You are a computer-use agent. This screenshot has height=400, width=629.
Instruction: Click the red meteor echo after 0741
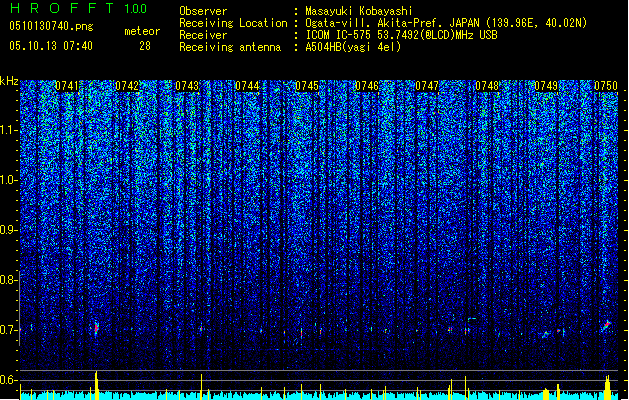tap(96, 328)
